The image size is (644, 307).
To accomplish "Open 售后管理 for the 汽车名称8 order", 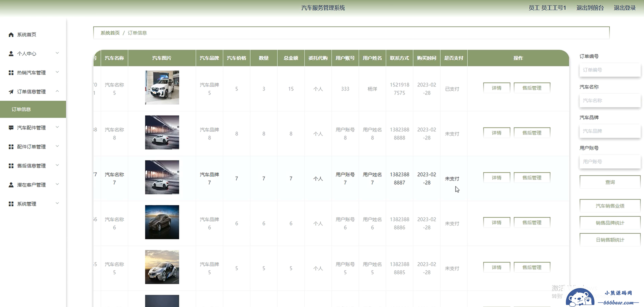I will tap(532, 133).
